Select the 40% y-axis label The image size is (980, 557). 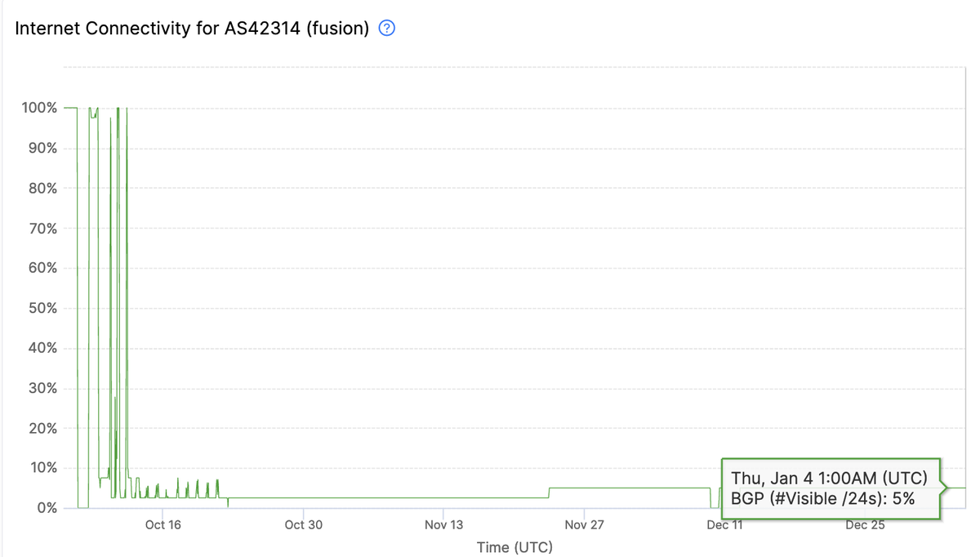[41, 348]
